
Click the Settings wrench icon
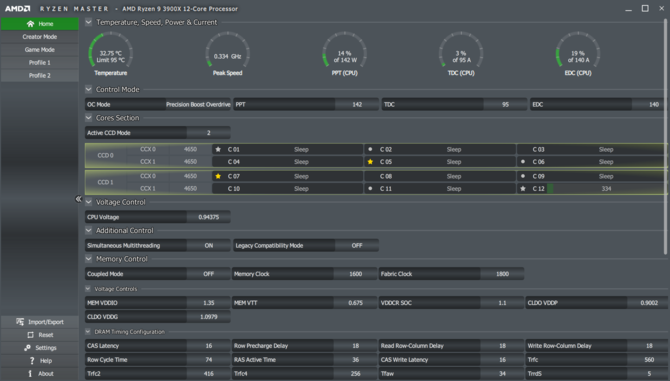click(x=27, y=348)
